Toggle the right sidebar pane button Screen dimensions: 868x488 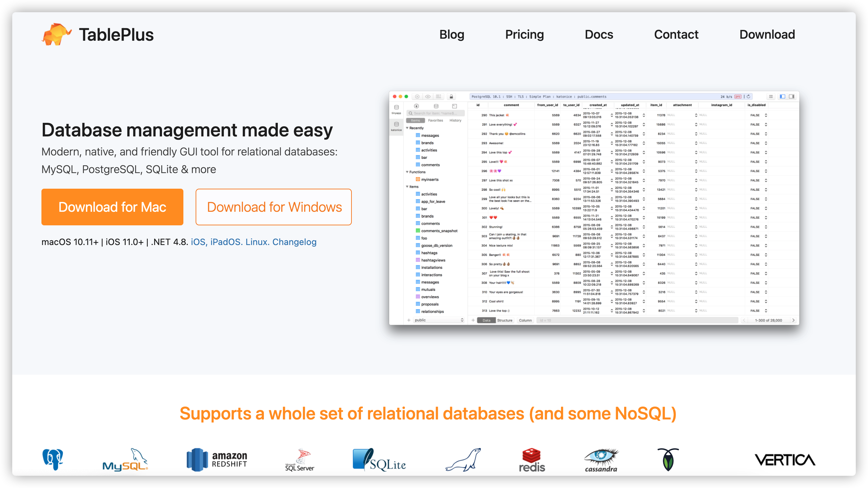[x=792, y=96]
